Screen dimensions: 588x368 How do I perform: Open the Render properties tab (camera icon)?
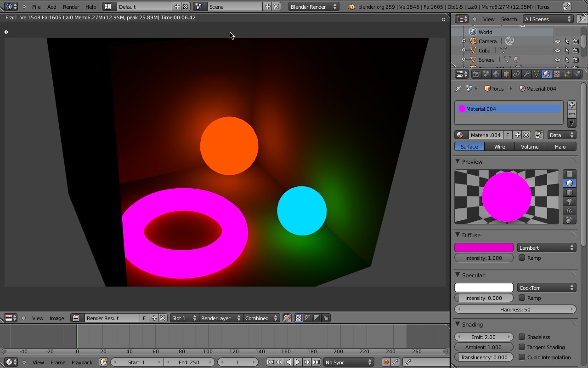[x=477, y=74]
